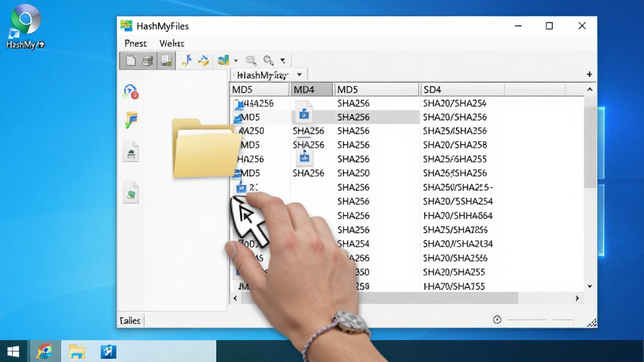Select the cell SHA20/5SHA254
The width and height of the screenshot is (644, 362).
click(458, 201)
